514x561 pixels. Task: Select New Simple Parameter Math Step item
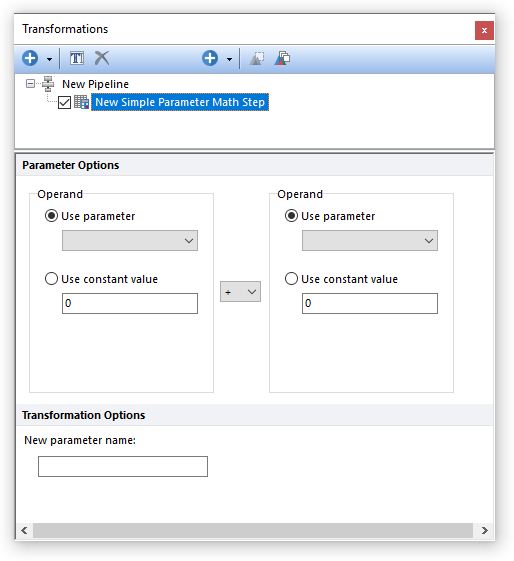click(180, 102)
